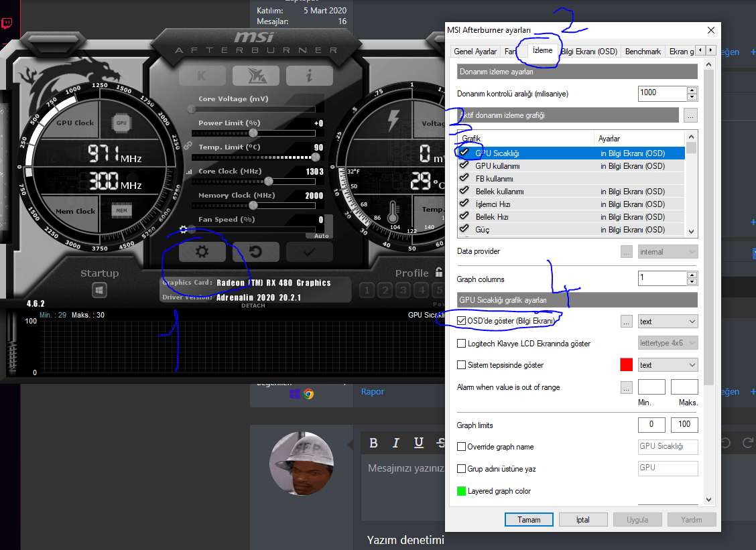Viewport: 756px width, 550px height.
Task: Click the MSI dragon logo button at top
Action: (x=255, y=76)
